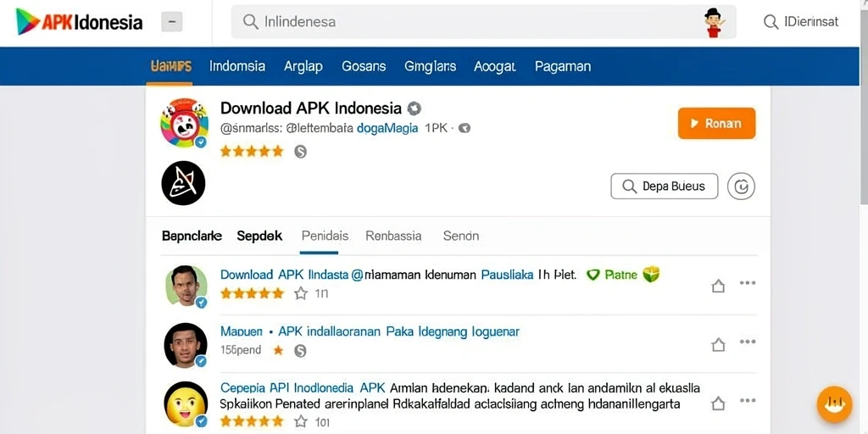Screen dimensions: 868x434
Task: Click the app's five-star rating
Action: 252,151
